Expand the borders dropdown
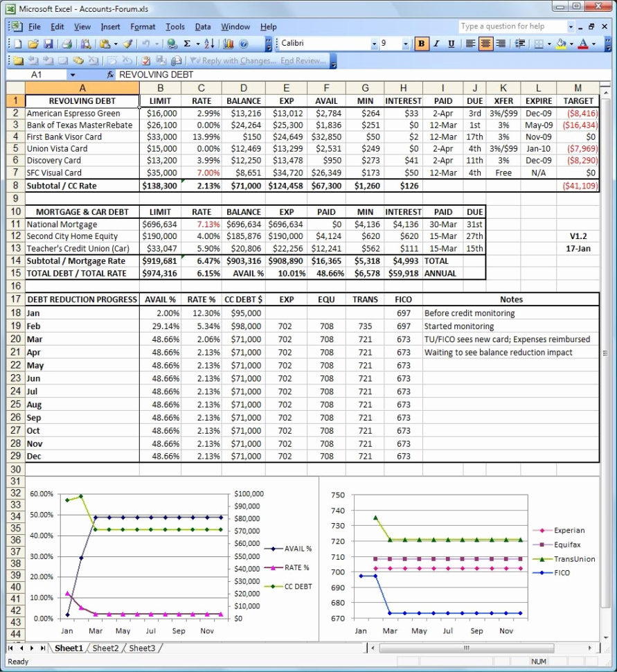Viewport: 617px width, 672px height. 549,43
